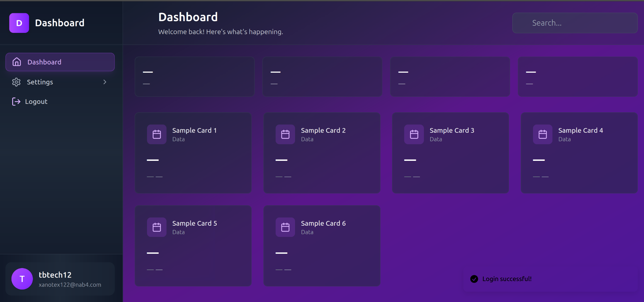Click the Logout arrow icon
Image resolution: width=644 pixels, height=302 pixels.
pyautogui.click(x=16, y=101)
